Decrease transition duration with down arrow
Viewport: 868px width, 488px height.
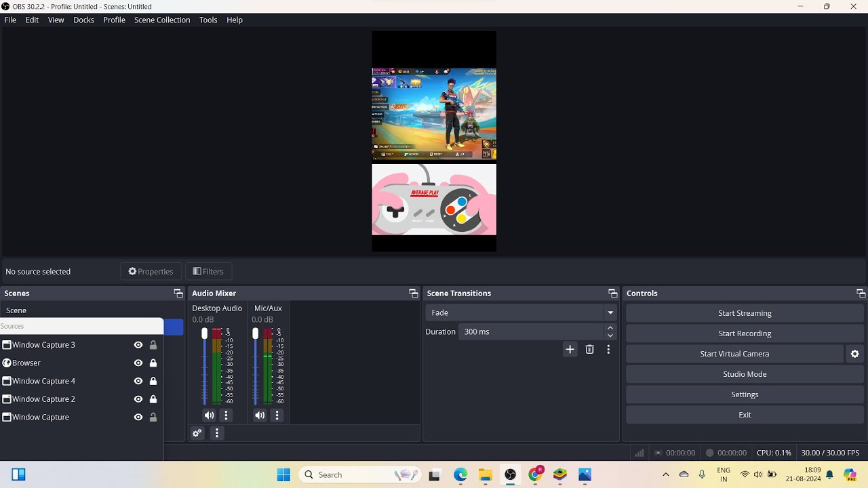pyautogui.click(x=610, y=335)
